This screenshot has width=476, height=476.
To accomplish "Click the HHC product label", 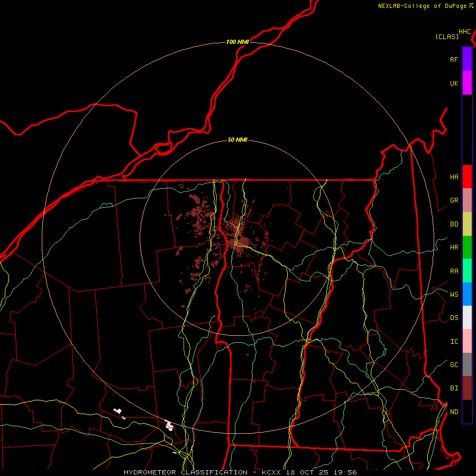I will coord(465,32).
